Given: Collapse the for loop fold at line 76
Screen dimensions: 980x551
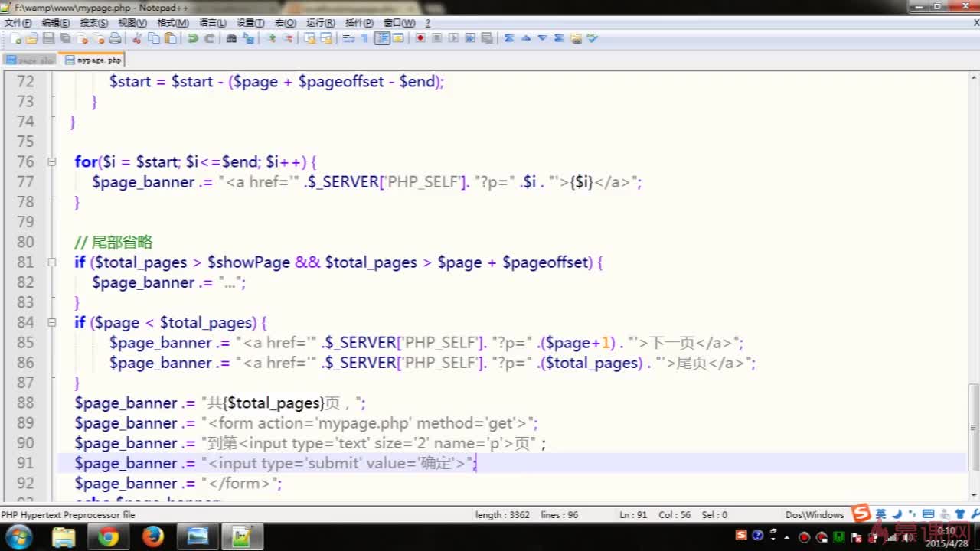Looking at the screenshot, I should 51,161.
